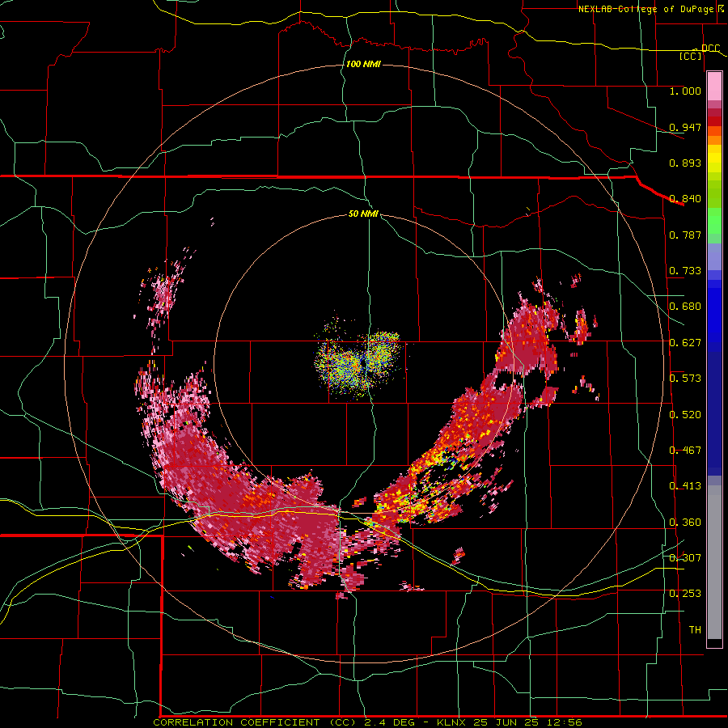Select the 0.573 legend value

(685, 379)
